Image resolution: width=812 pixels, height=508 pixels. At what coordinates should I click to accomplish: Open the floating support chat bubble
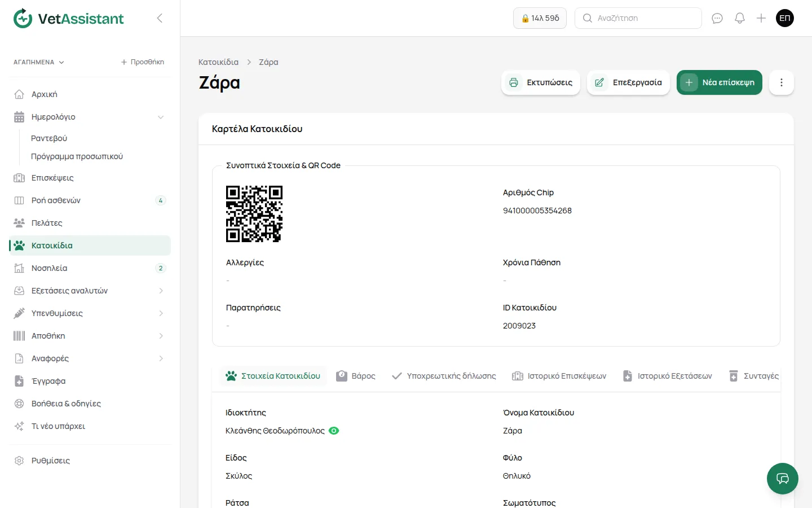[783, 479]
